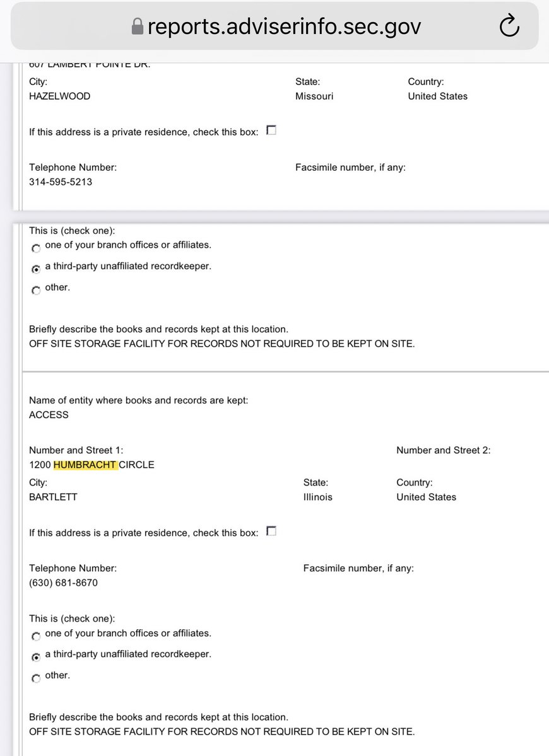Check the private residence box for Bartlett address
549x756 pixels.
point(271,532)
